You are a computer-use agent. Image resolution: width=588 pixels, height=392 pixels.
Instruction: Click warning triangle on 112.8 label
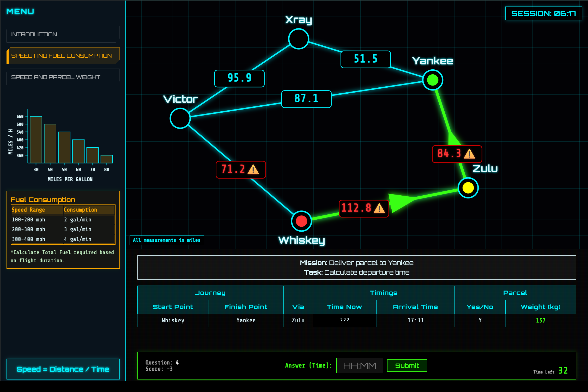click(x=379, y=208)
